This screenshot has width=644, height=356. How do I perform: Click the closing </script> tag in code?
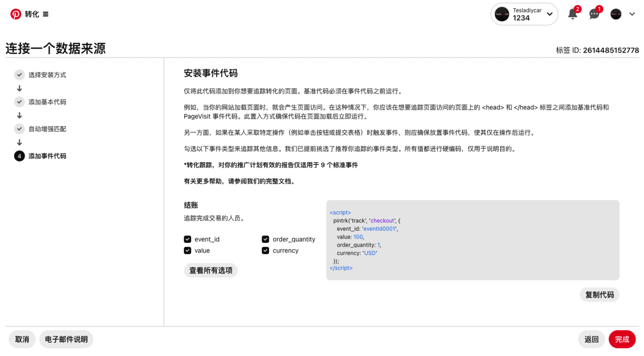341,268
